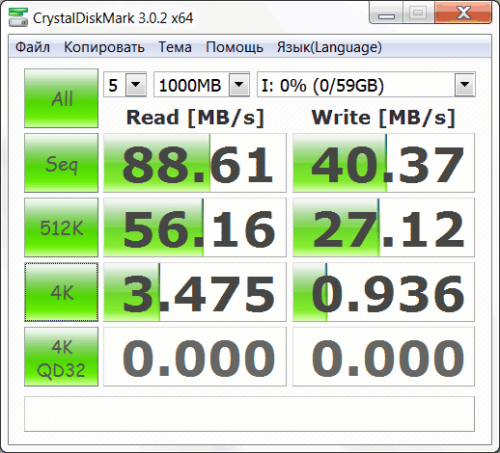Click the 512K write result 27.12
Viewport: 500px width, 453px height.
click(383, 227)
